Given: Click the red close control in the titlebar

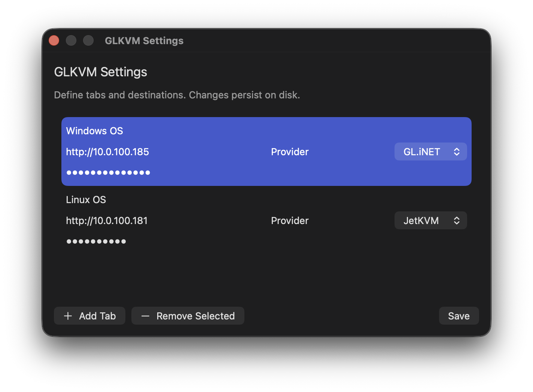Looking at the screenshot, I should click(x=54, y=40).
